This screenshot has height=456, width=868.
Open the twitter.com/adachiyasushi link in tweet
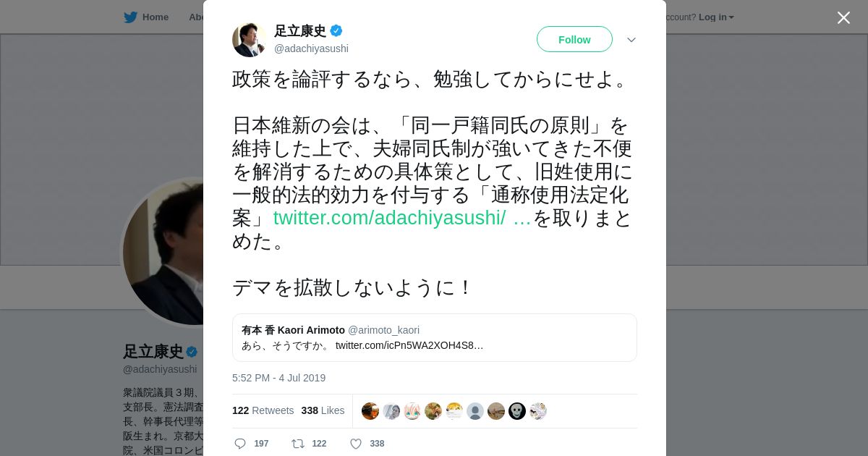(x=402, y=218)
